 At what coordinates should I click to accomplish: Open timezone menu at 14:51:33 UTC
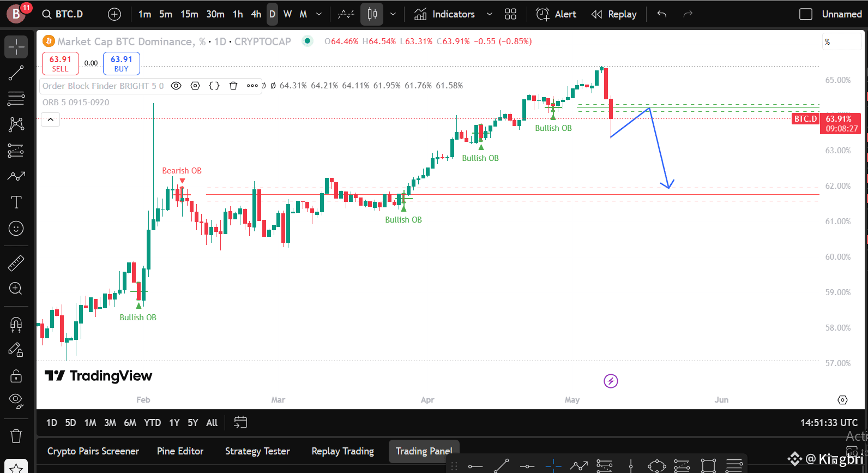tap(829, 423)
